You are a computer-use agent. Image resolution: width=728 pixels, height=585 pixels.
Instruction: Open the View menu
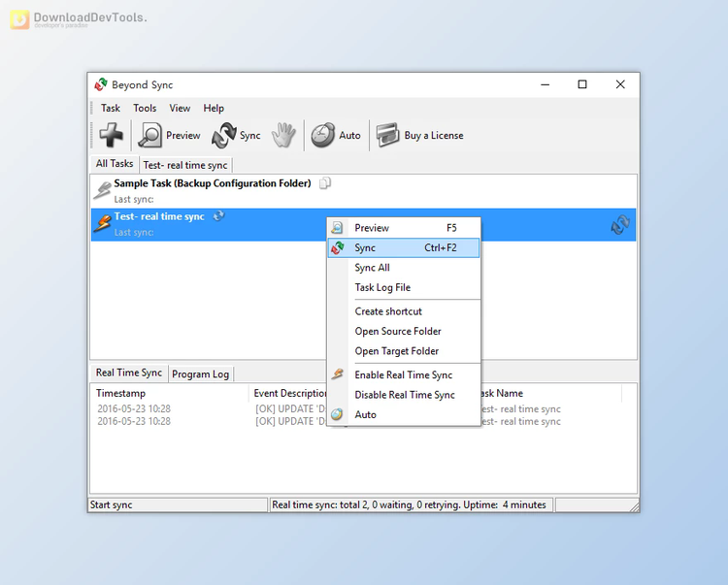coord(180,108)
